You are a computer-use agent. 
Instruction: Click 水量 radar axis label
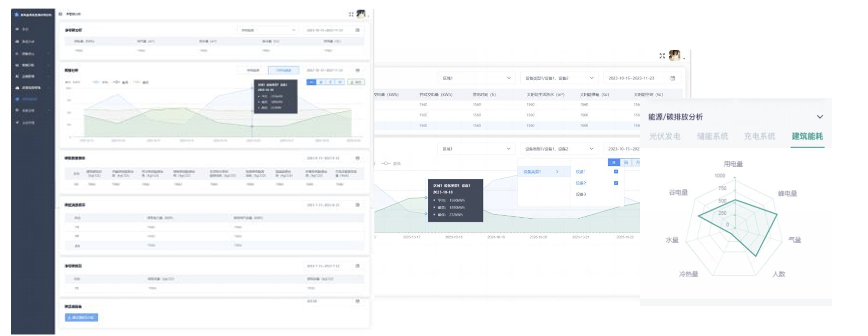672,240
